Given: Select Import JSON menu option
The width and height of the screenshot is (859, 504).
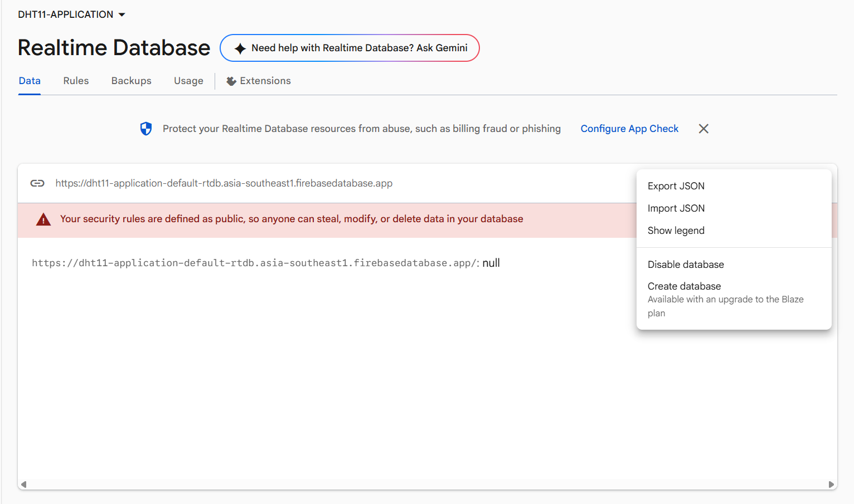Looking at the screenshot, I should point(676,208).
